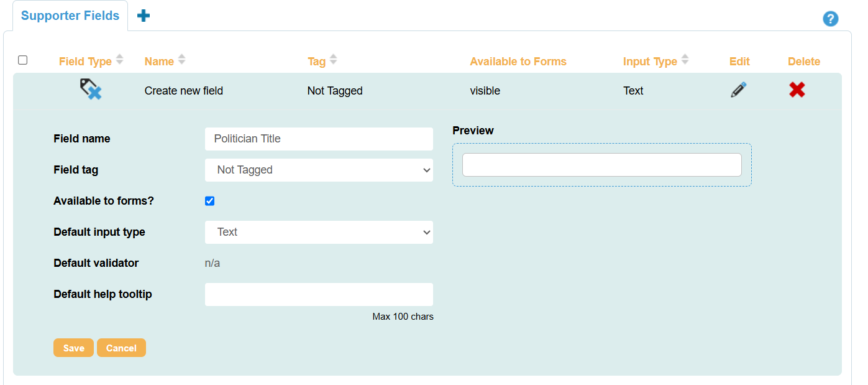The height and width of the screenshot is (385, 868).
Task: Open the help question mark icon
Action: [831, 19]
